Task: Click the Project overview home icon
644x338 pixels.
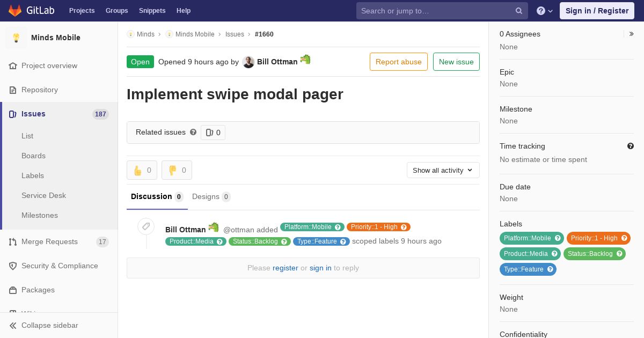Action: pos(13,65)
